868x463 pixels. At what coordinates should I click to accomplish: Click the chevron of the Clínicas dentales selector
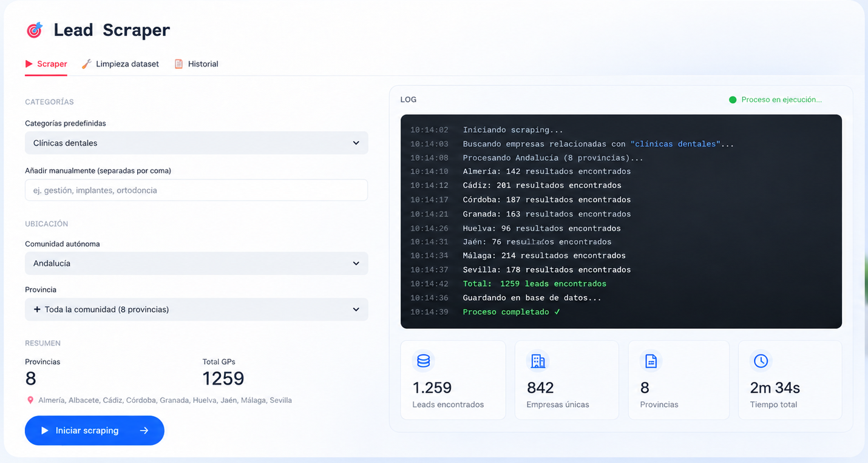(x=356, y=143)
